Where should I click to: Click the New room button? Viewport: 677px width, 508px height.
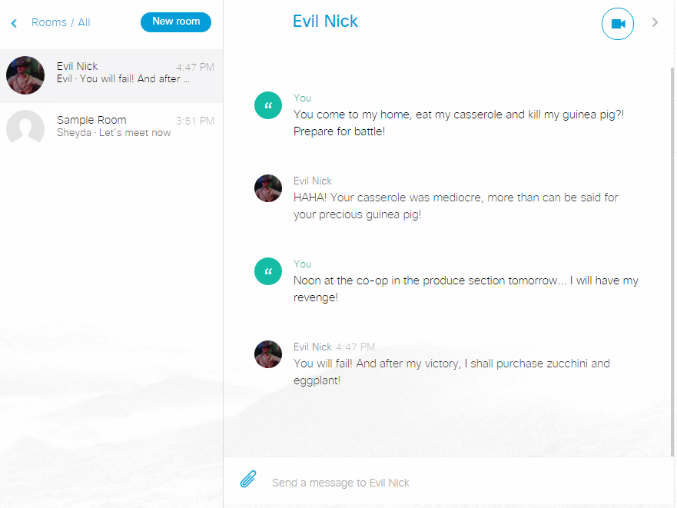point(176,22)
